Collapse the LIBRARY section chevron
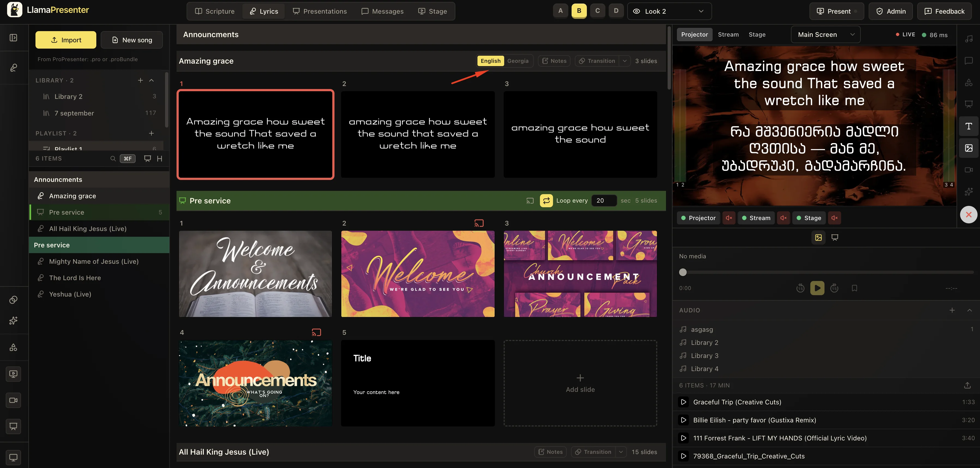980x468 pixels. point(151,80)
